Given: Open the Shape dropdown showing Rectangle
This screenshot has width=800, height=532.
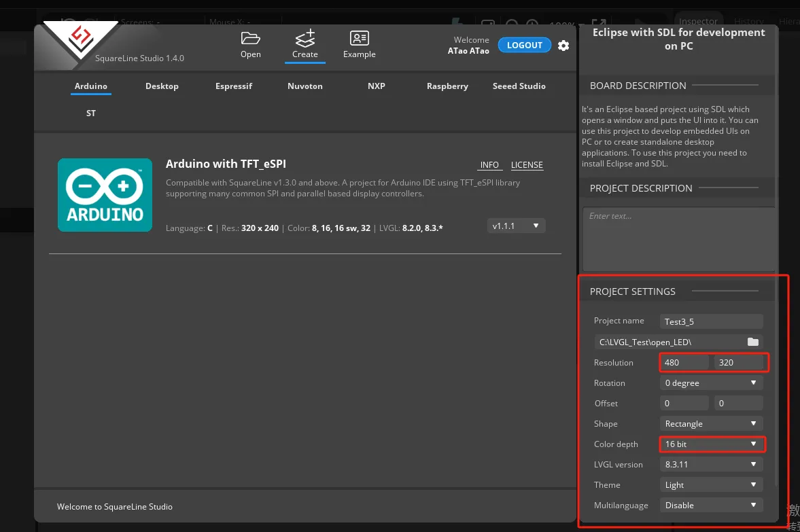Looking at the screenshot, I should [x=711, y=424].
